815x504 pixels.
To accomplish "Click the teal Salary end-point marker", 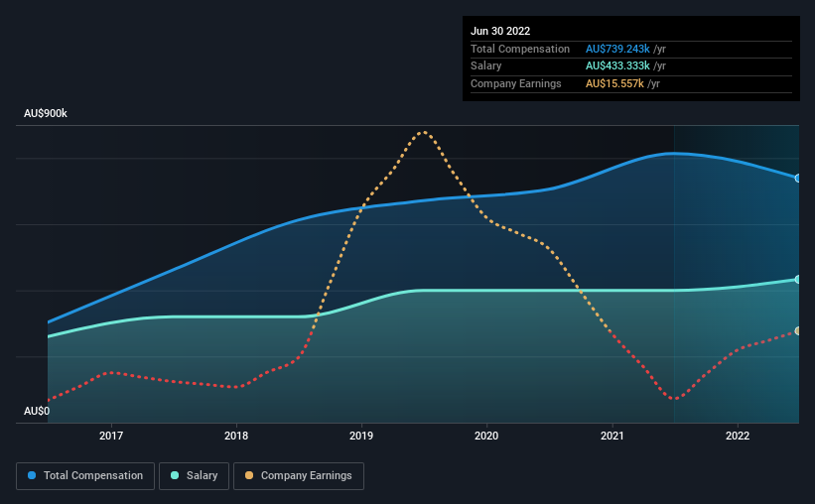I will (798, 280).
